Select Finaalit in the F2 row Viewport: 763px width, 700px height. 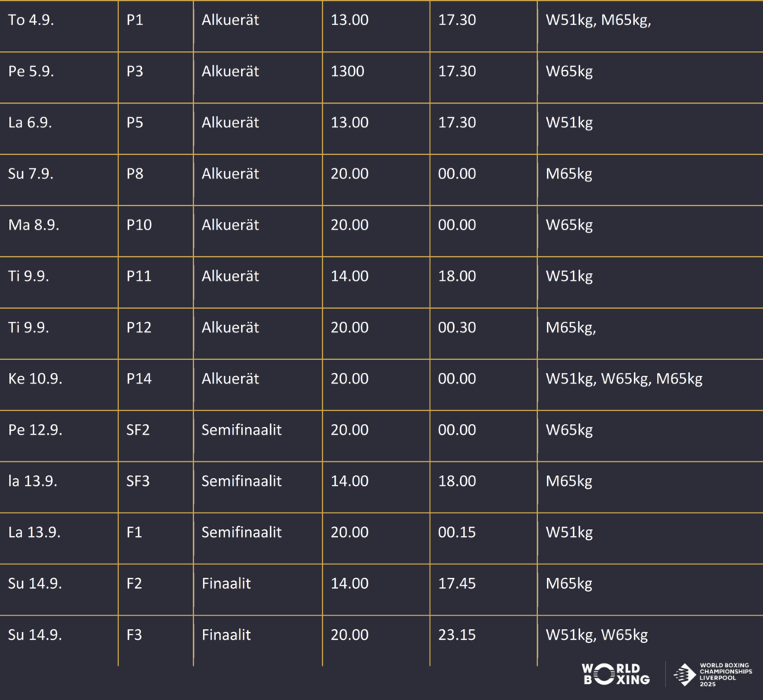point(227,583)
